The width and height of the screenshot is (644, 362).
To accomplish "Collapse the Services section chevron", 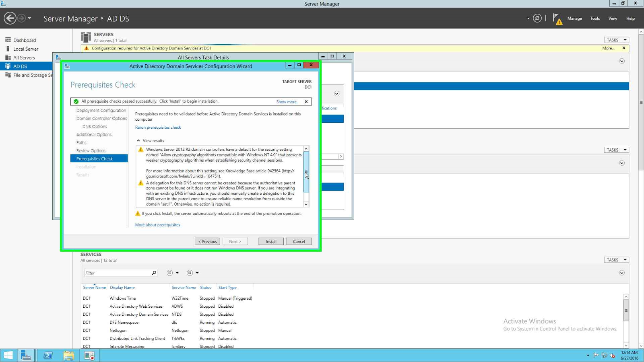I will pos(622,273).
